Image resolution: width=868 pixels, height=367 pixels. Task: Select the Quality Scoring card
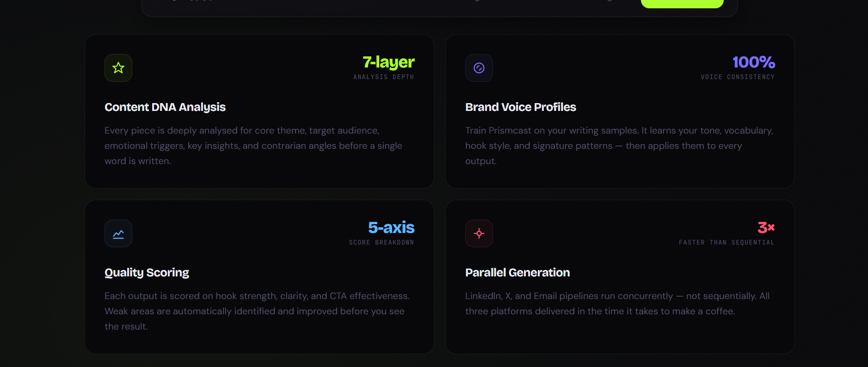259,276
